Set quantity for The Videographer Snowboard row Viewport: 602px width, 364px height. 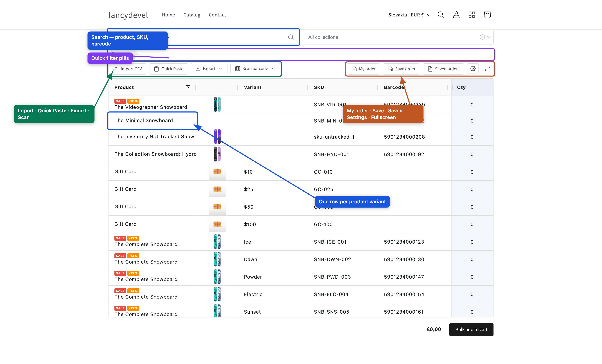472,104
